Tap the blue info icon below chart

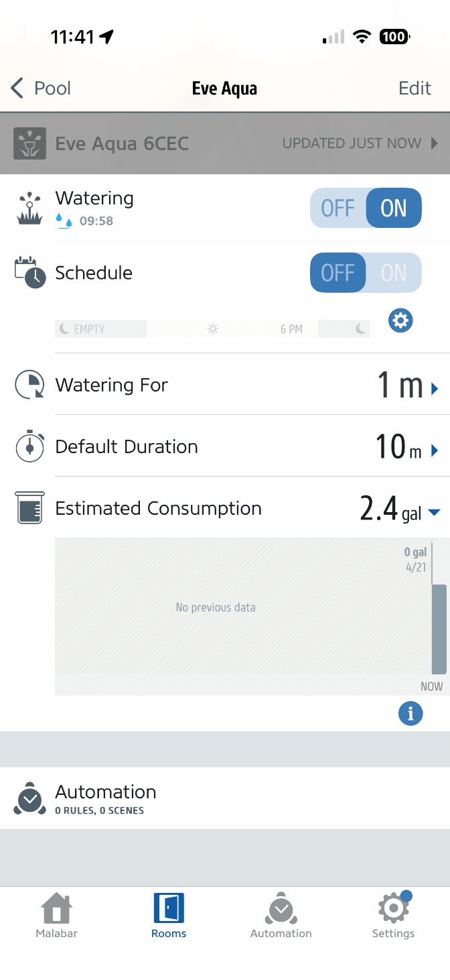(410, 714)
